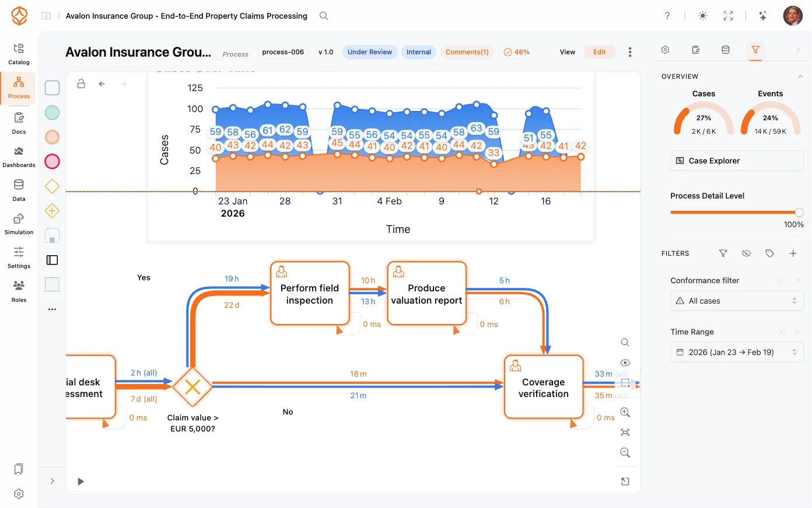Select the blue rounded rectangle task shape
Viewport: 812px width, 508px height.
pyautogui.click(x=52, y=88)
